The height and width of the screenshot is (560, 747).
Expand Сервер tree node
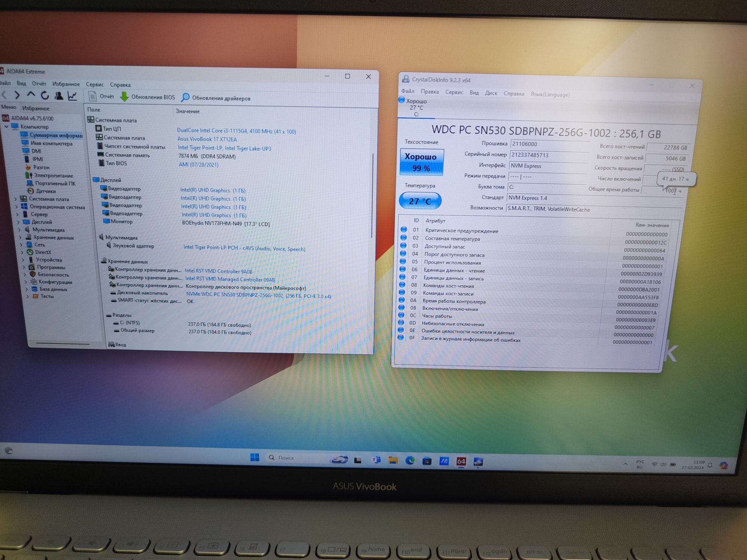tap(17, 214)
